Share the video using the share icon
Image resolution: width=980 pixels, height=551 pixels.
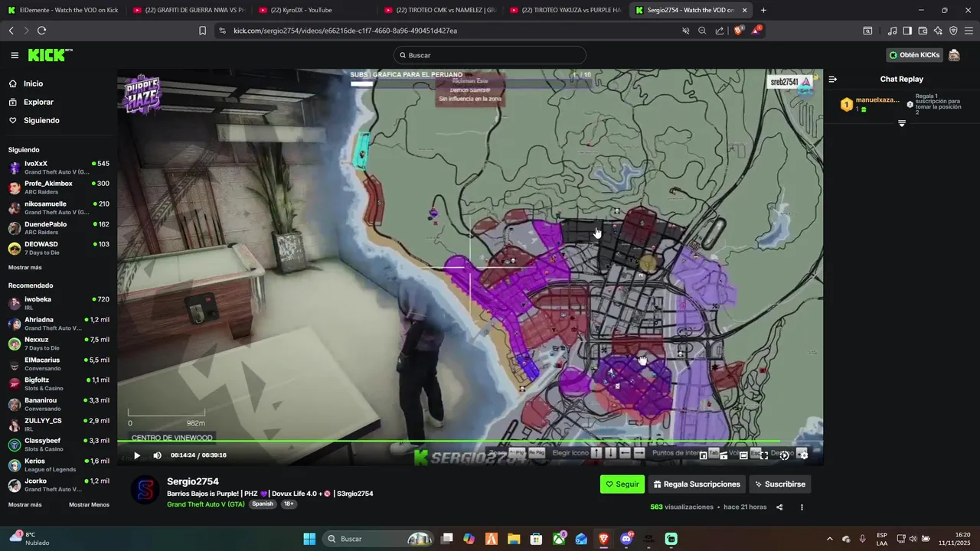point(779,507)
